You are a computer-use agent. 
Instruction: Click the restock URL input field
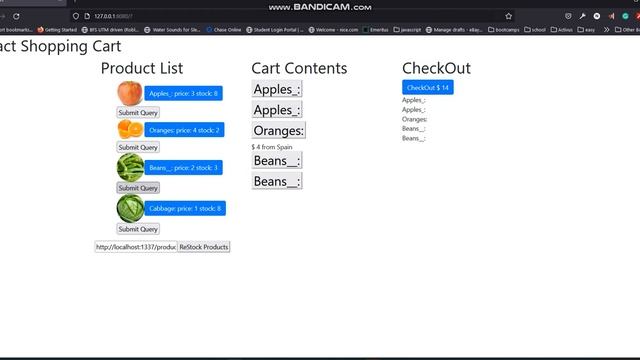coord(136,247)
